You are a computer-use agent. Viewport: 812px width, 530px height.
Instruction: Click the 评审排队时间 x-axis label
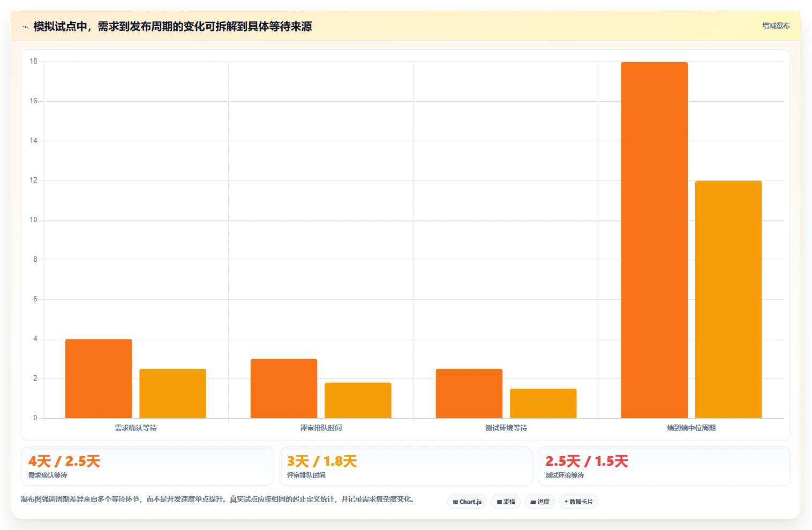(321, 428)
